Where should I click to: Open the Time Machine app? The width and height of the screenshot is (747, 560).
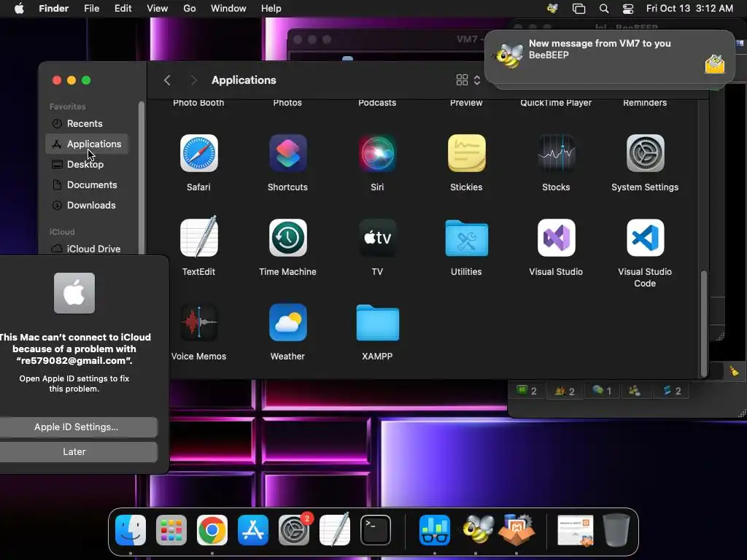287,238
